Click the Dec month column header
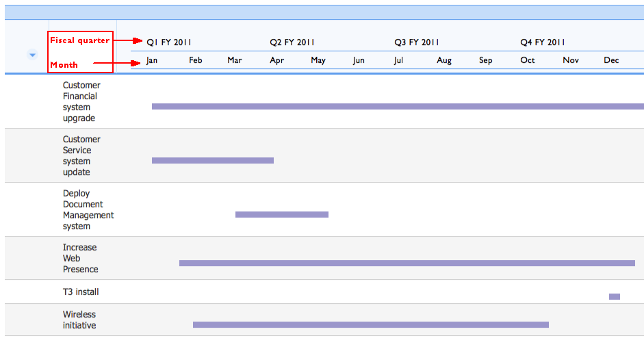 pyautogui.click(x=611, y=60)
